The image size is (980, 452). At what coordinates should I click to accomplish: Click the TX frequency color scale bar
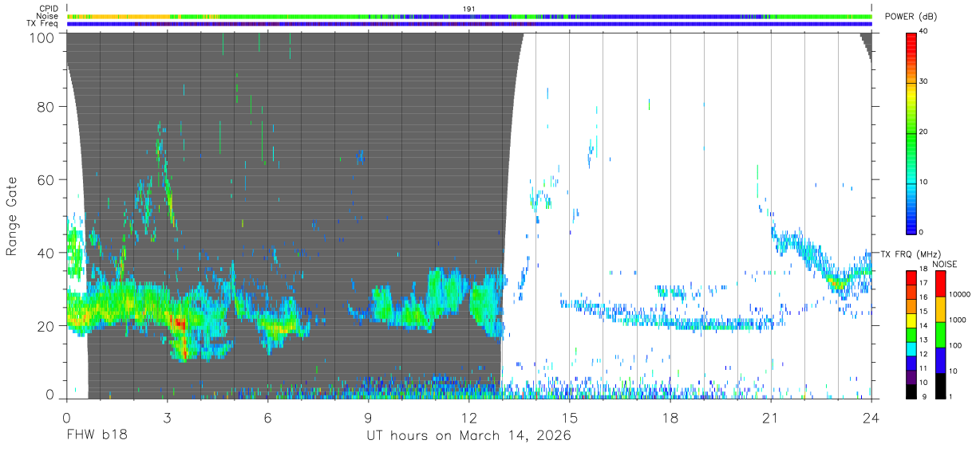[911, 334]
